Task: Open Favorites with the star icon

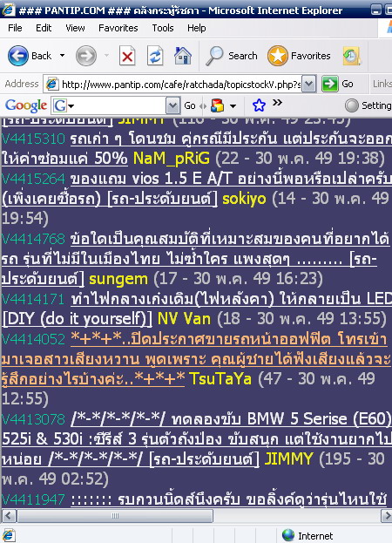Action: click(278, 56)
